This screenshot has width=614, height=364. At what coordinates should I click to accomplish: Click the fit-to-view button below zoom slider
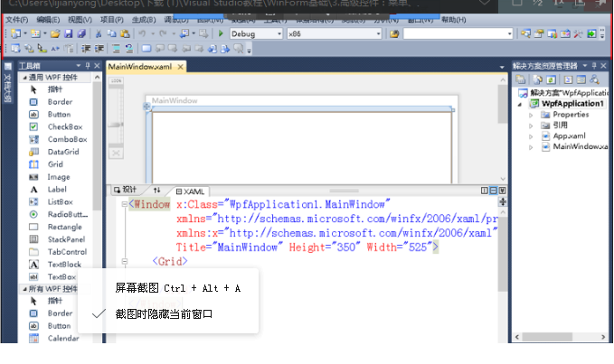tap(116, 153)
